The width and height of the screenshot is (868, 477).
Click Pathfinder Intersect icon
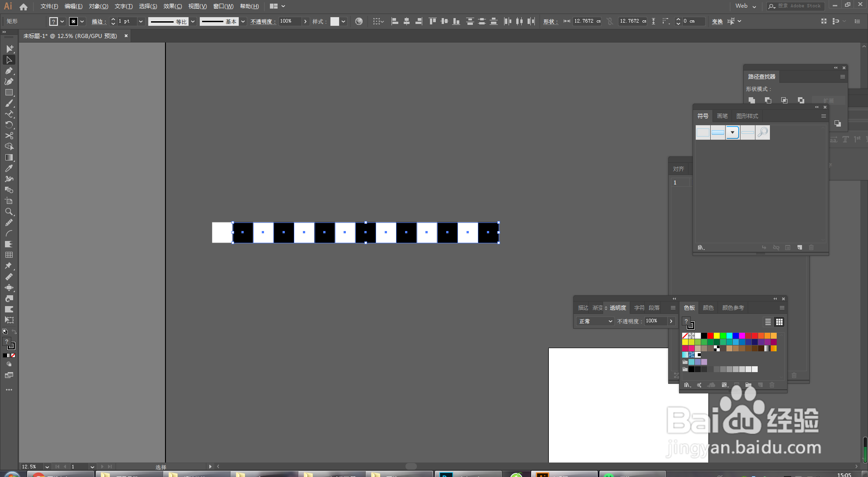pos(784,100)
